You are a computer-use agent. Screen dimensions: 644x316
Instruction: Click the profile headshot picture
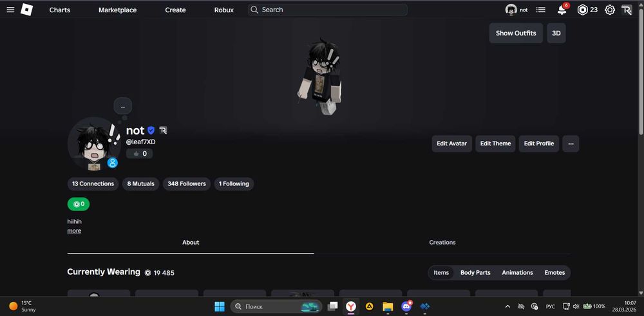tap(93, 144)
